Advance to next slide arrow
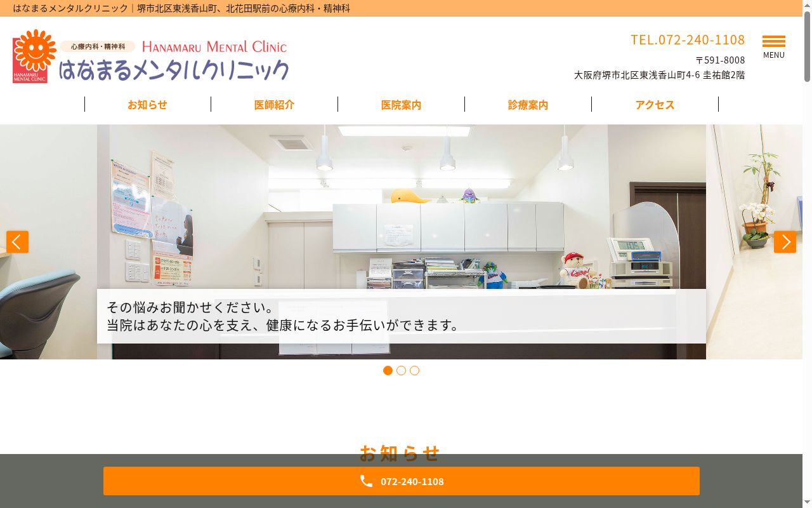This screenshot has width=812, height=508. click(x=785, y=242)
